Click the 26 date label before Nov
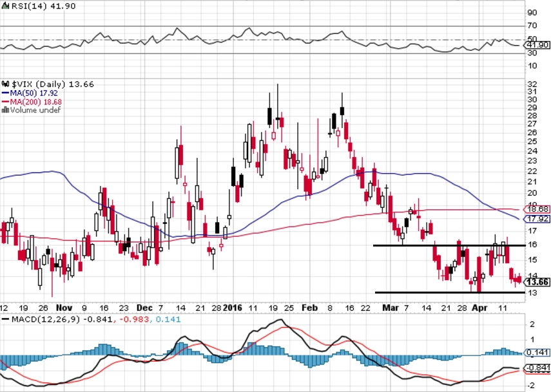 point(43,308)
